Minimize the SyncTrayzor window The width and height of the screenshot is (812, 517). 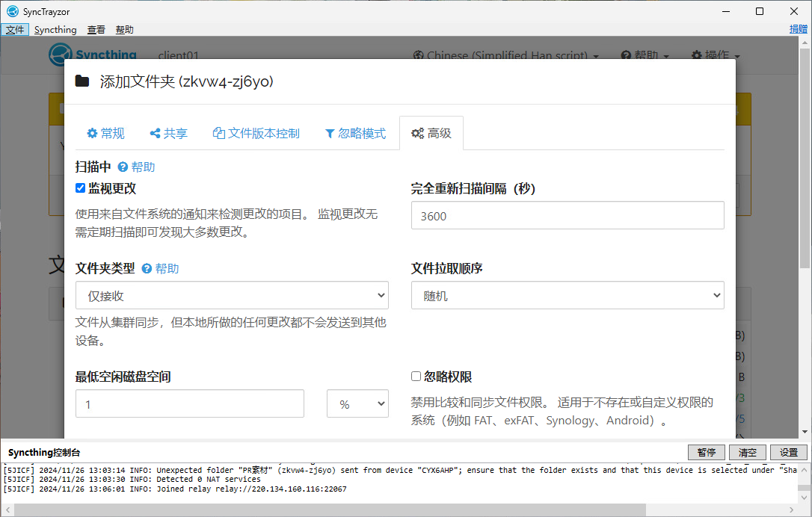pyautogui.click(x=726, y=11)
